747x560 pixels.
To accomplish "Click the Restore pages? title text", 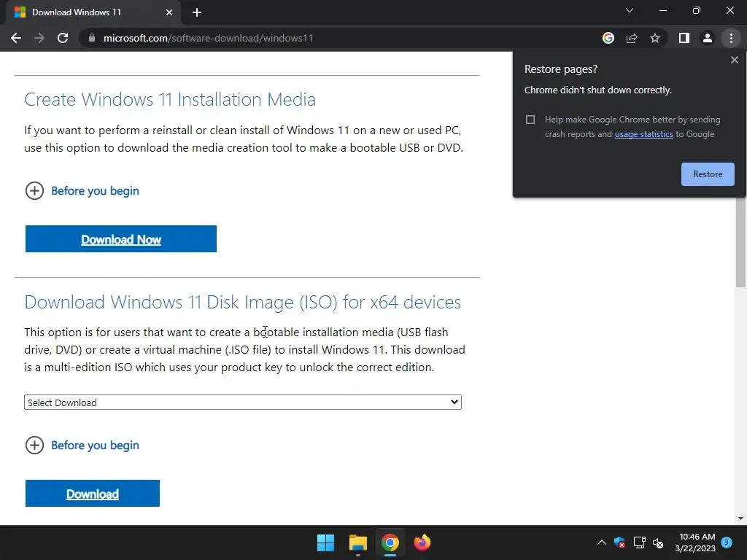I will pos(561,69).
